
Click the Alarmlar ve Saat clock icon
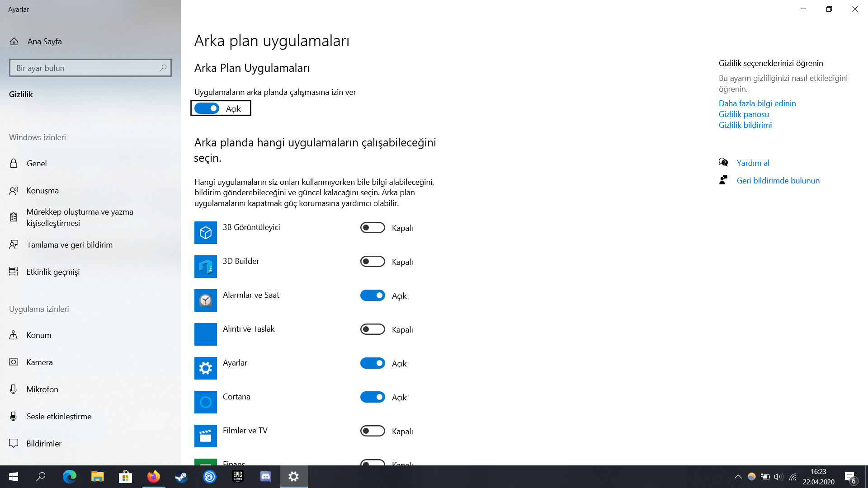tap(205, 300)
